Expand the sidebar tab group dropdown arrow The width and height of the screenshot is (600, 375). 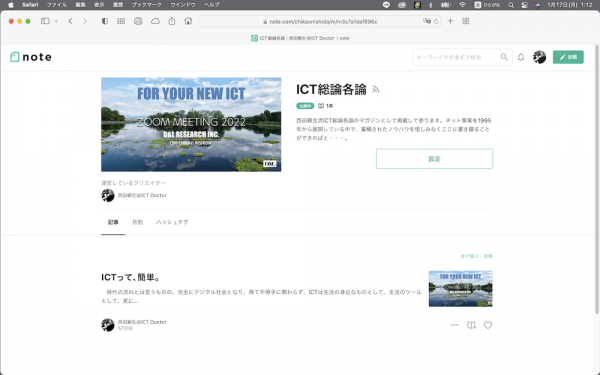[56, 21]
